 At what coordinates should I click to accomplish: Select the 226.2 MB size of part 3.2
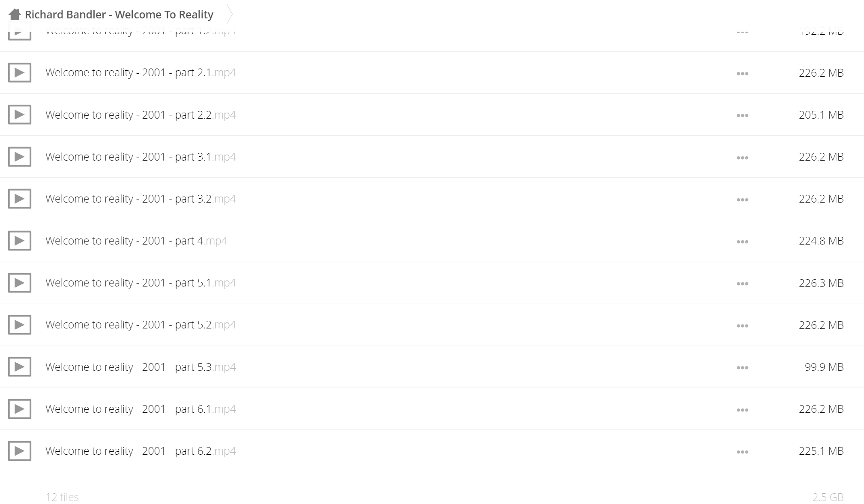coord(821,199)
